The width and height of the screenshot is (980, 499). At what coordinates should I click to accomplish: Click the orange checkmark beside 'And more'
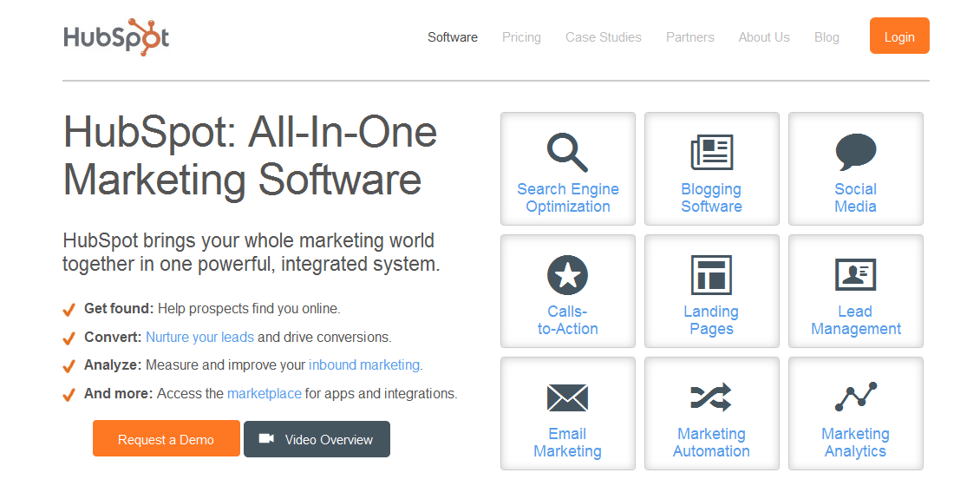[x=69, y=395]
